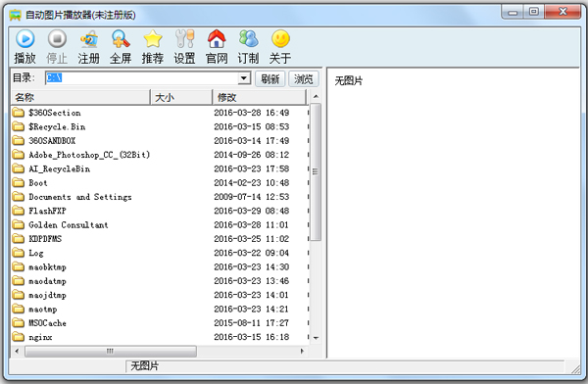The image size is (588, 384).
Task: Select Adobe_Photoshop_CC_(32Bit) folder name
Action: tap(89, 155)
